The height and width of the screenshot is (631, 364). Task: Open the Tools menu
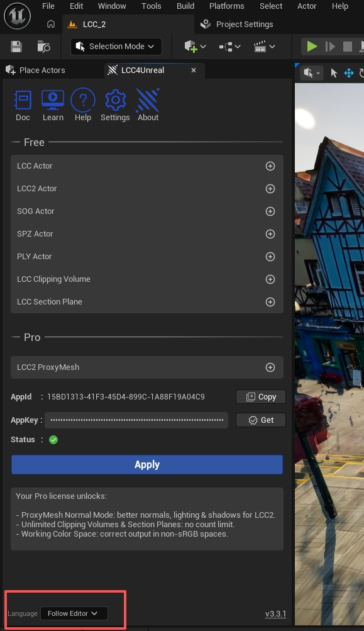(152, 6)
